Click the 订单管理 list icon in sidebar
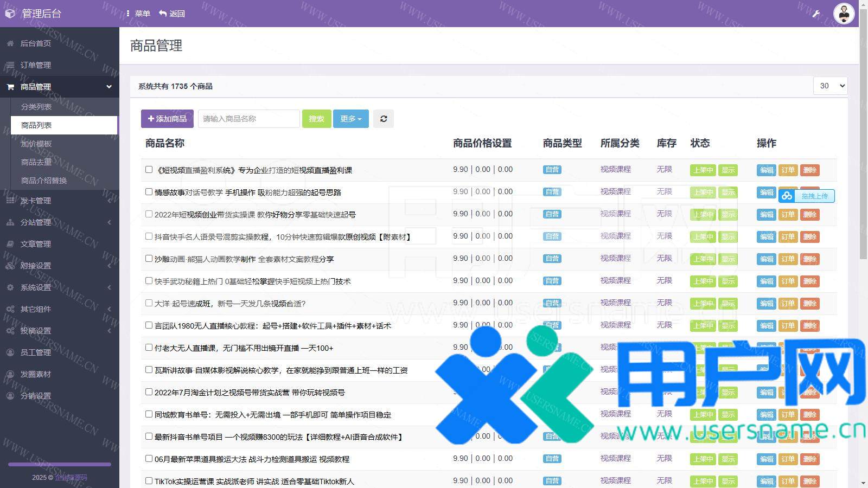 pyautogui.click(x=10, y=65)
